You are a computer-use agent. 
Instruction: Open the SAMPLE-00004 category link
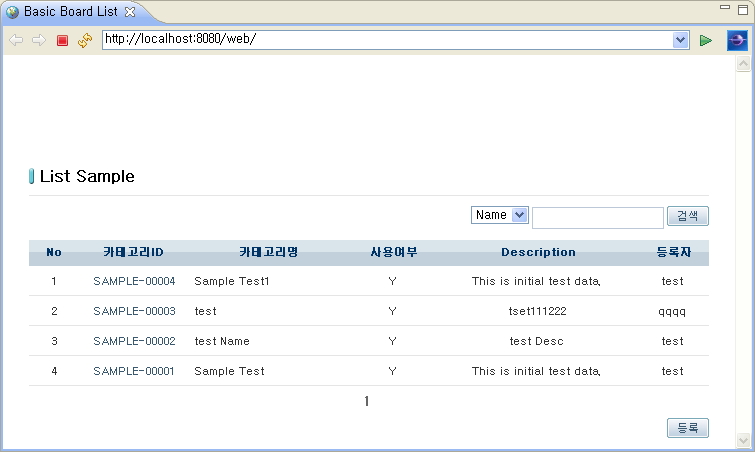tap(134, 281)
